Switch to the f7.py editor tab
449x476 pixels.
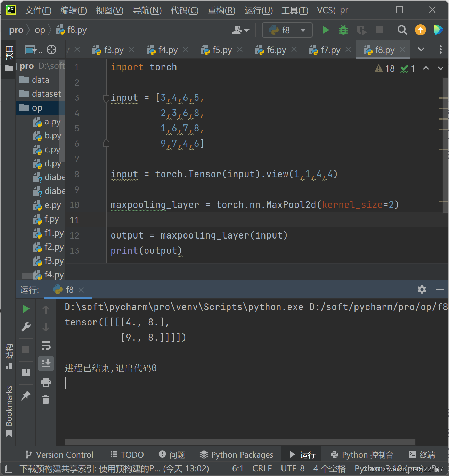pos(325,50)
